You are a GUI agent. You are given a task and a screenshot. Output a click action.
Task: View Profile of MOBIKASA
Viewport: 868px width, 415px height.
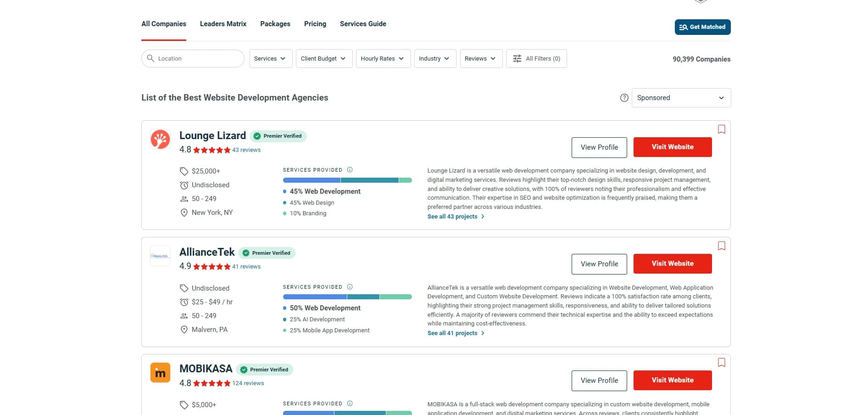(x=599, y=381)
